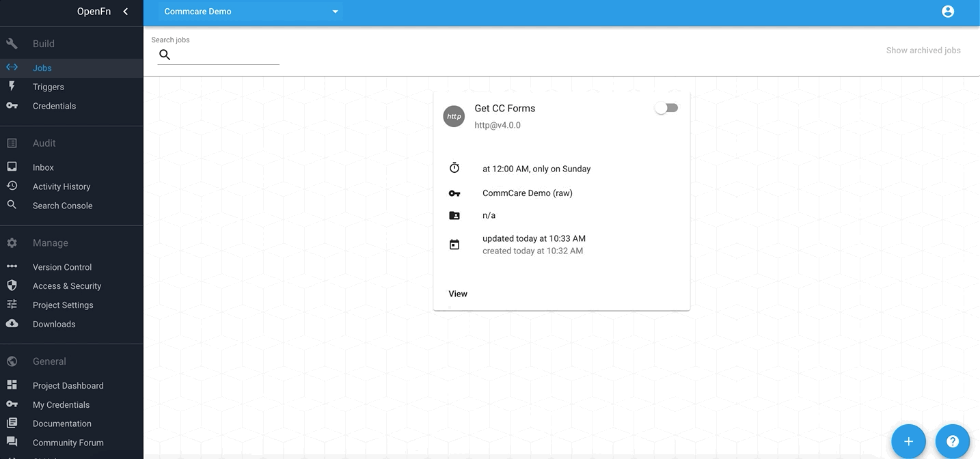Toggle Show archived jobs

(x=923, y=50)
